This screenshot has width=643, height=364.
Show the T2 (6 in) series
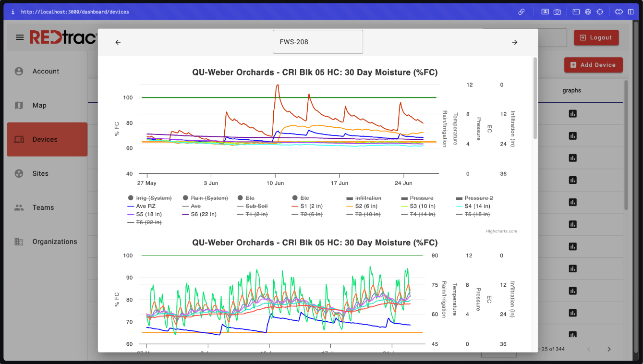coord(307,214)
